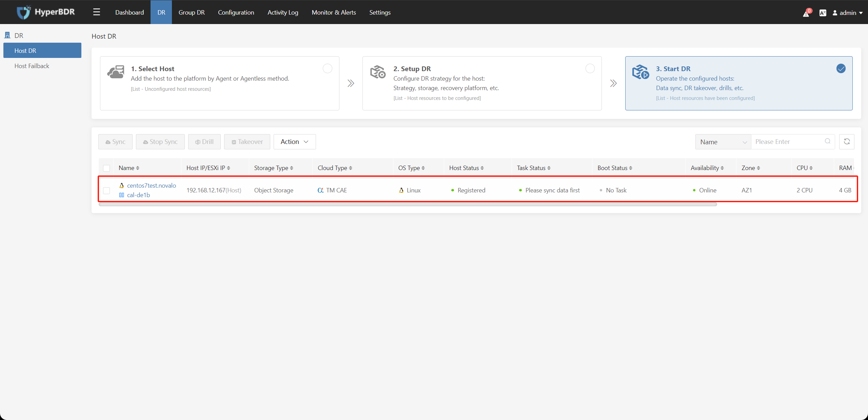
Task: Click the 1. Select Host step card title
Action: 153,69
